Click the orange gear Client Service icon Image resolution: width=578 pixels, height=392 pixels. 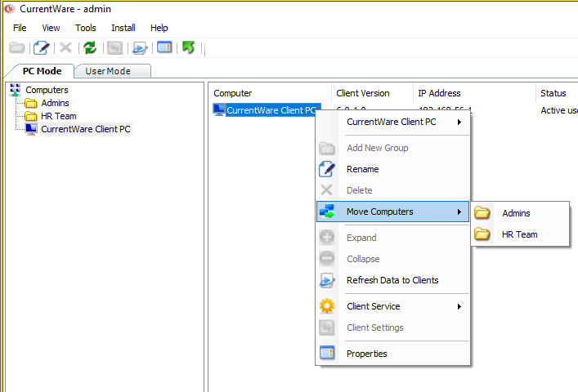[327, 306]
